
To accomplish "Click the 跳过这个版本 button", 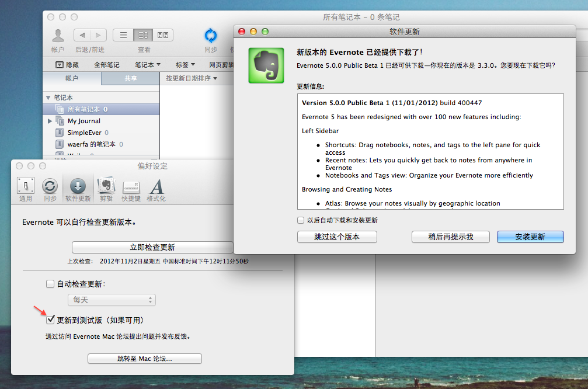I will 337,237.
